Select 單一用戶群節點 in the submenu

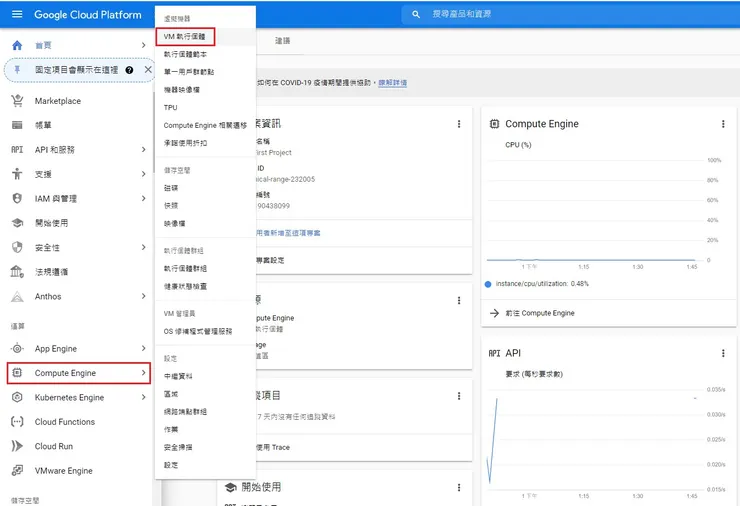[x=205, y=72]
